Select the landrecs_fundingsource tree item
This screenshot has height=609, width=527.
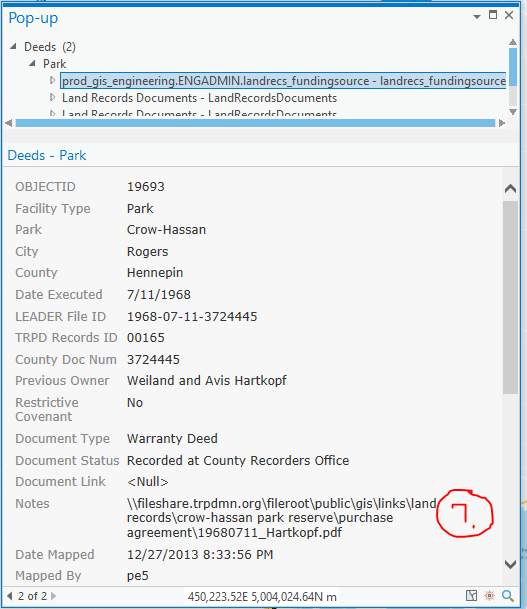pos(284,81)
